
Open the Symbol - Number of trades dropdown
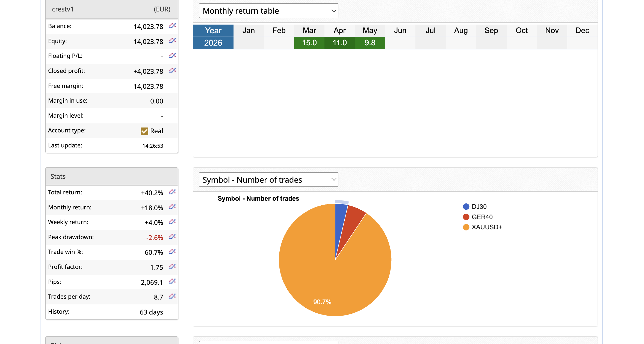coord(268,180)
